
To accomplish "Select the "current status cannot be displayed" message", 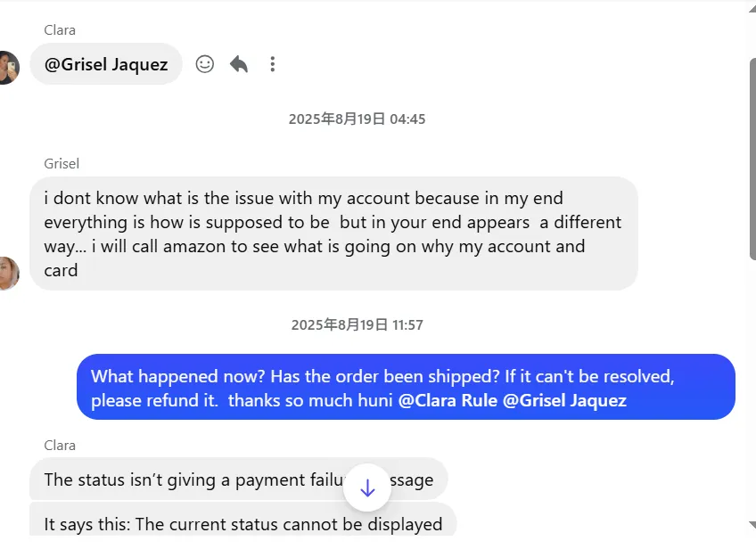I will click(x=242, y=524).
